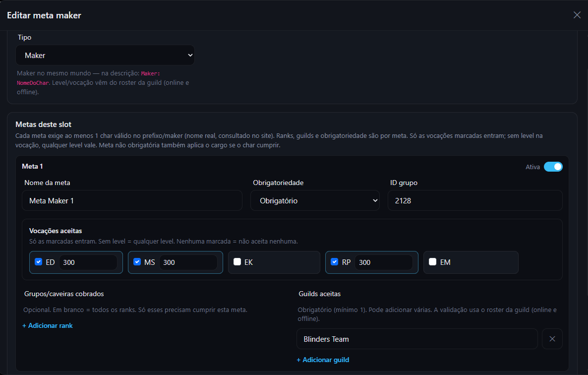Edit the RP level field showing 300
This screenshot has height=375, width=588.
[384, 262]
